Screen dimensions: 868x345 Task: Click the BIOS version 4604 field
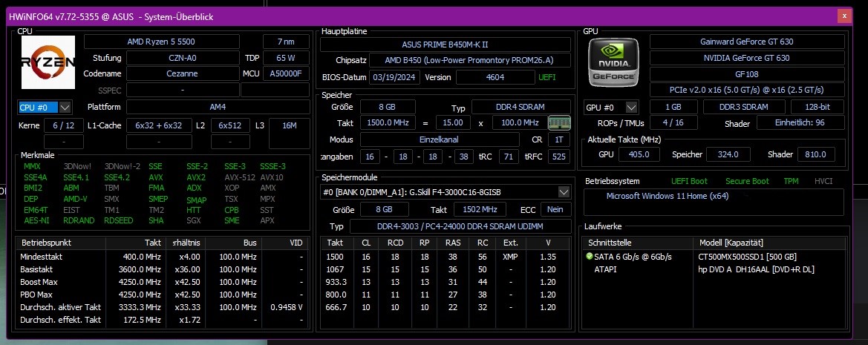pyautogui.click(x=495, y=77)
